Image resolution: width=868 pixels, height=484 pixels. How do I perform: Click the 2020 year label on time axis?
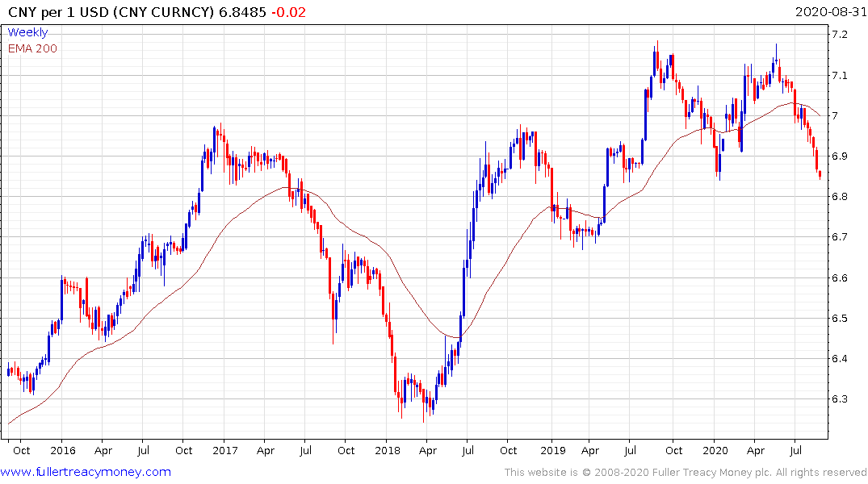(x=715, y=450)
